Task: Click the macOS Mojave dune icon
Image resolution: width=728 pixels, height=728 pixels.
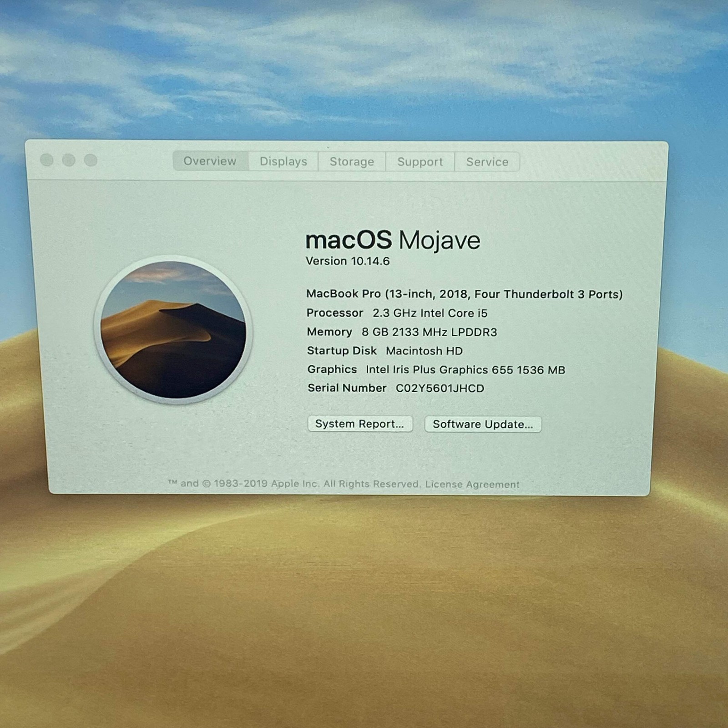Action: click(x=173, y=330)
